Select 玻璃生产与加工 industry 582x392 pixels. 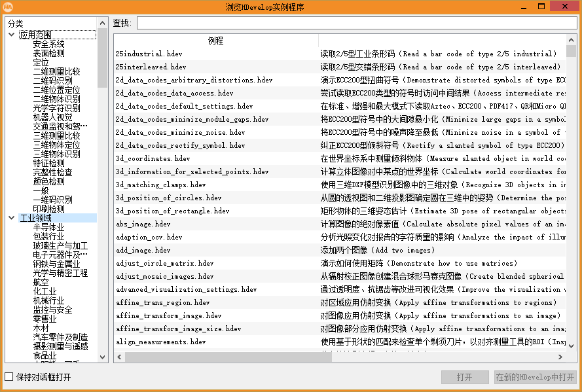point(60,245)
